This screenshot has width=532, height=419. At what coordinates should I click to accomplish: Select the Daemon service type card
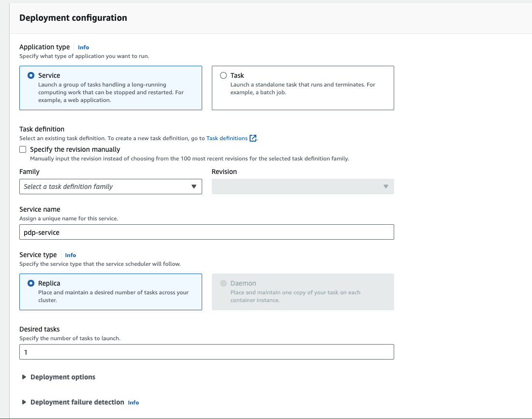[x=303, y=292]
